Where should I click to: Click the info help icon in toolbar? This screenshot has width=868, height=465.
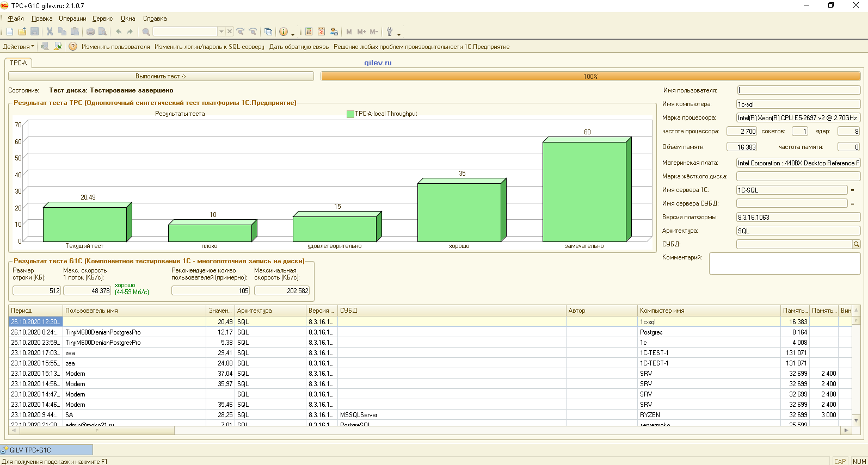coord(283,32)
